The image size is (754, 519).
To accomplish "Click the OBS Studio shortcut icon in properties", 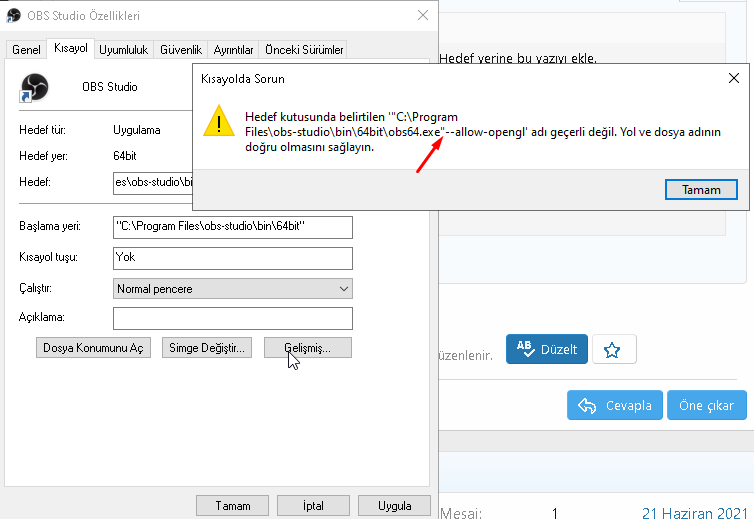I will pos(34,87).
